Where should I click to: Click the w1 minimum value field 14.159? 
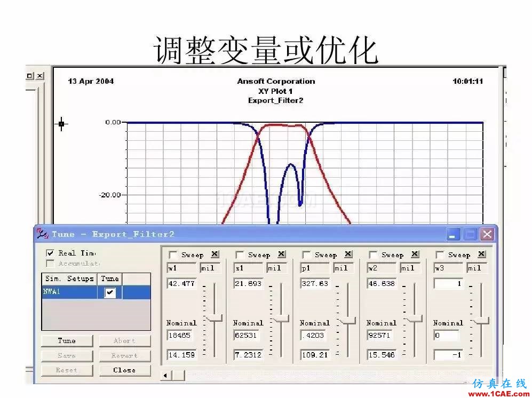[182, 355]
